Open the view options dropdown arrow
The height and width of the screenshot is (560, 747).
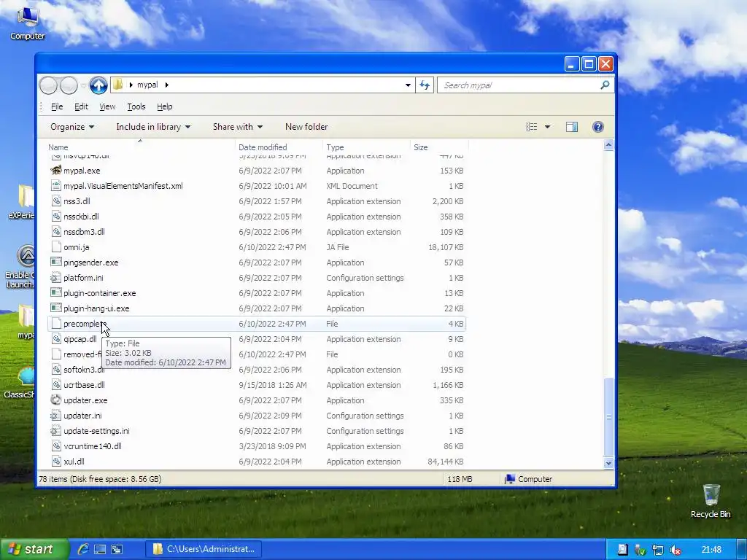[x=547, y=127]
